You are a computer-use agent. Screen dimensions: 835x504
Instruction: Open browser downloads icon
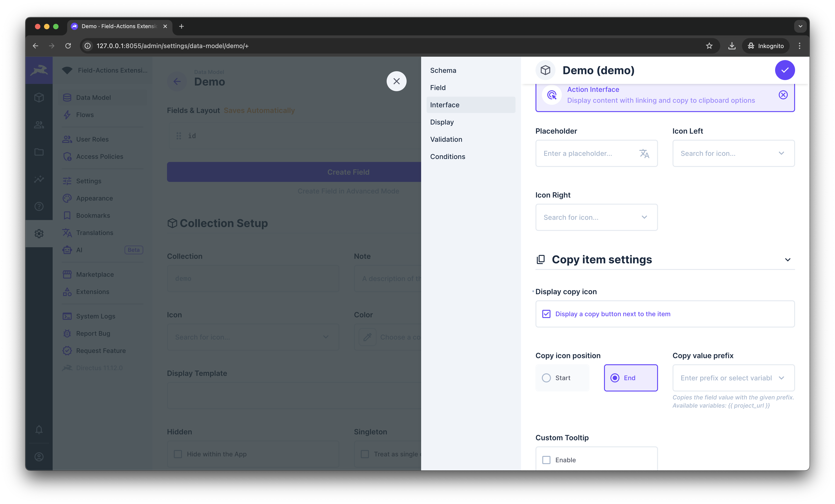click(x=732, y=46)
